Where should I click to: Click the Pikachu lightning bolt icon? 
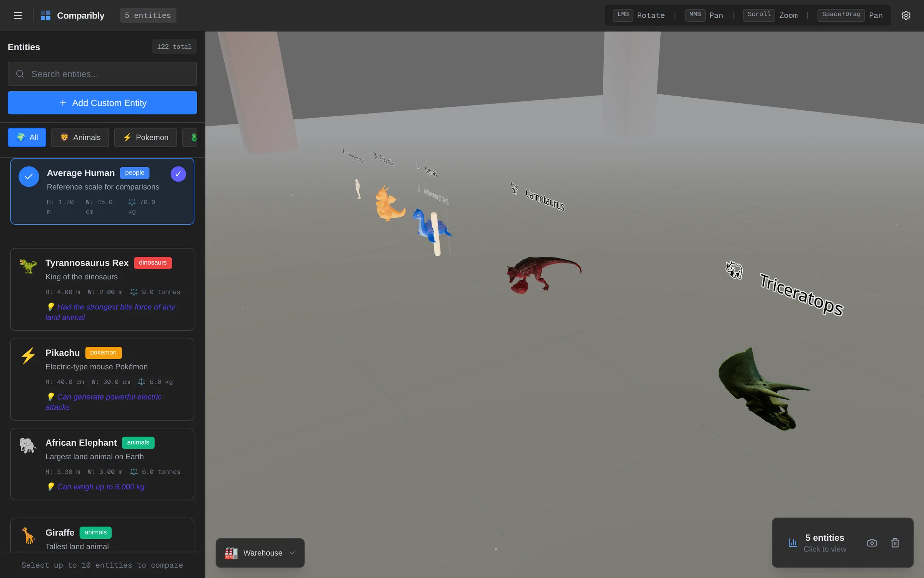pos(28,356)
